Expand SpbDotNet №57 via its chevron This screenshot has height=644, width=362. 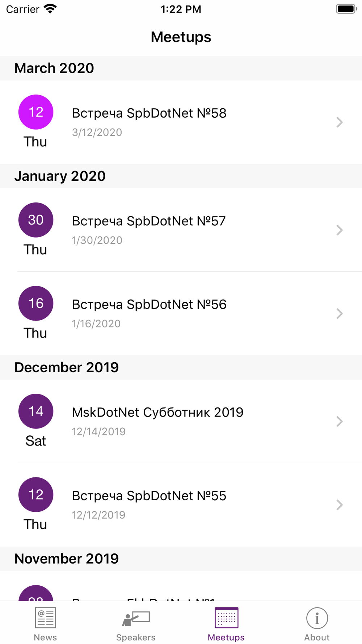tap(339, 230)
